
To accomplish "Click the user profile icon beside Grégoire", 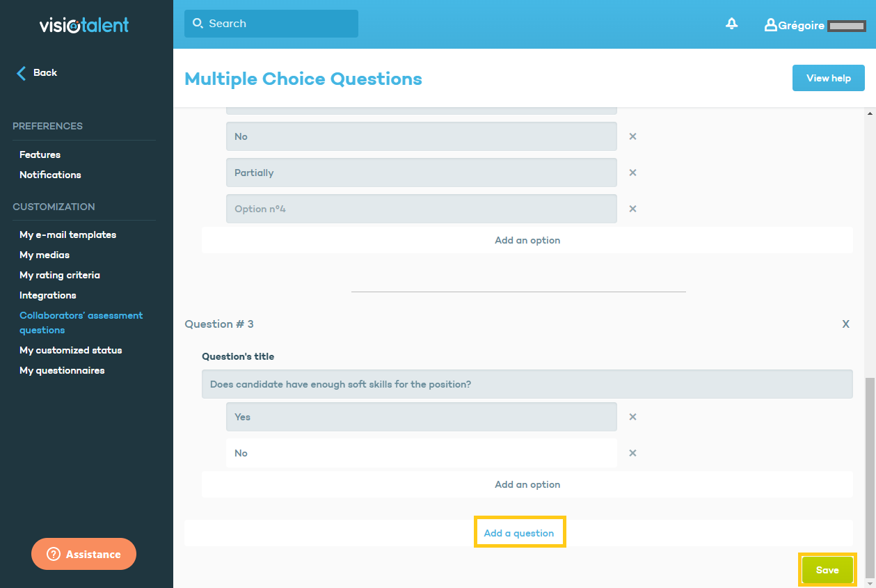I will [770, 25].
